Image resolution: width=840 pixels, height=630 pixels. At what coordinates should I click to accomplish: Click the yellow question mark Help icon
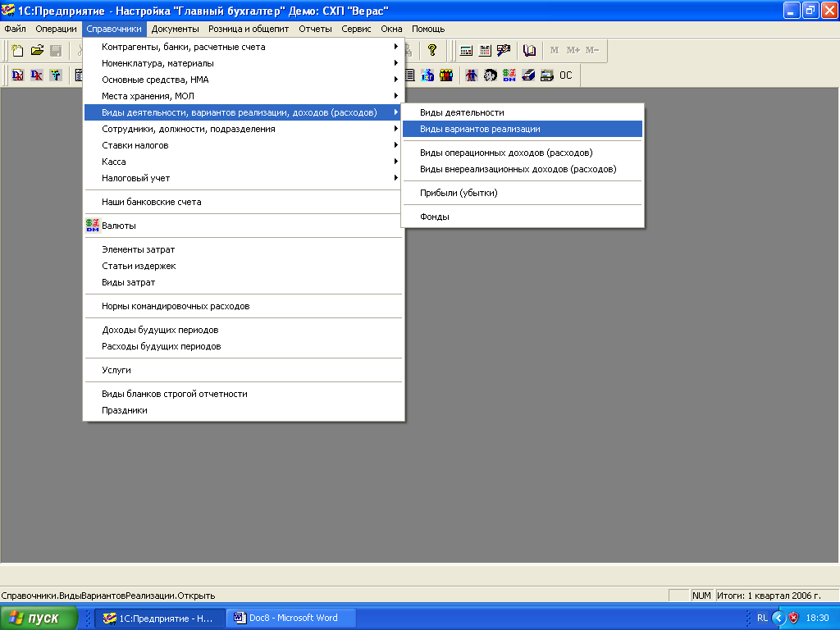(431, 50)
